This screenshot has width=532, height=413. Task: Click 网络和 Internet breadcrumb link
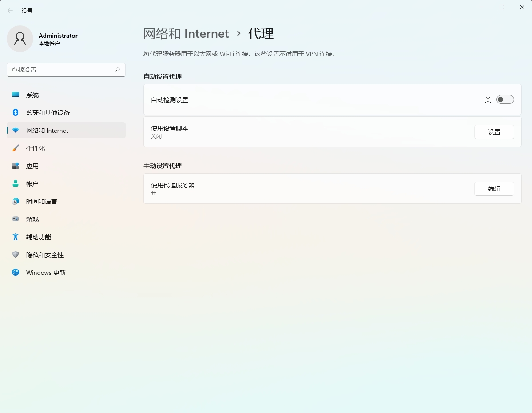[x=186, y=34]
